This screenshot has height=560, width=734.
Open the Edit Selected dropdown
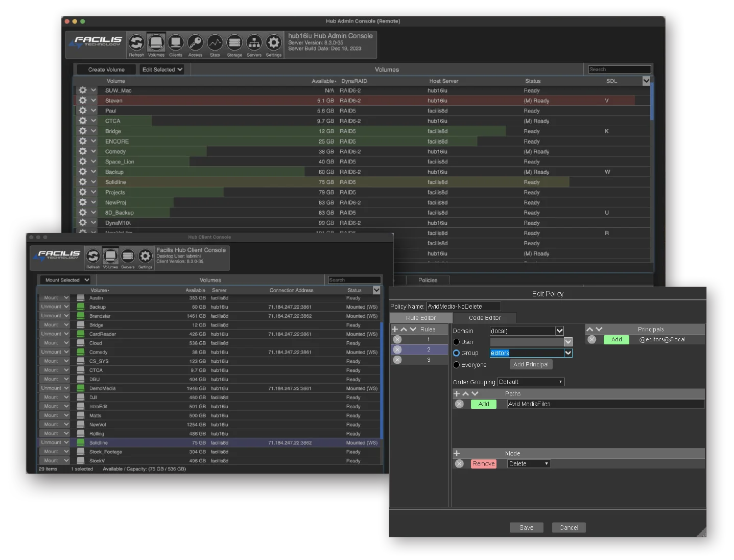(162, 69)
